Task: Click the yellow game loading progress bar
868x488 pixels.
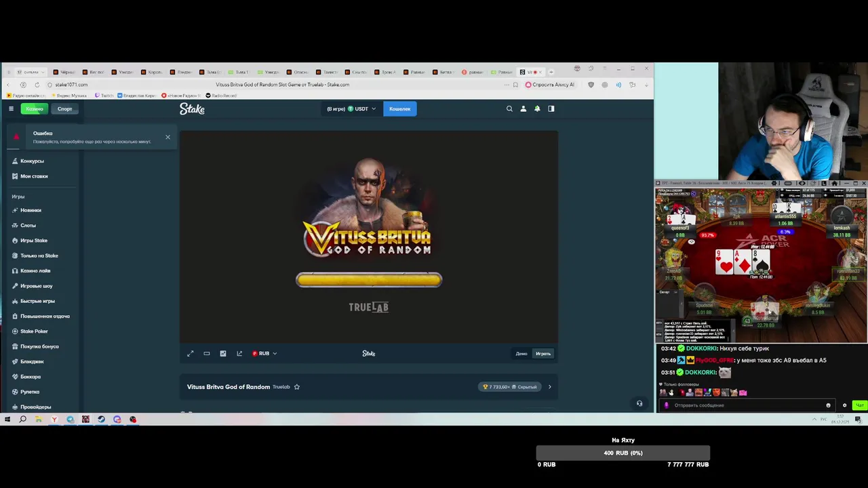Action: pos(369,279)
